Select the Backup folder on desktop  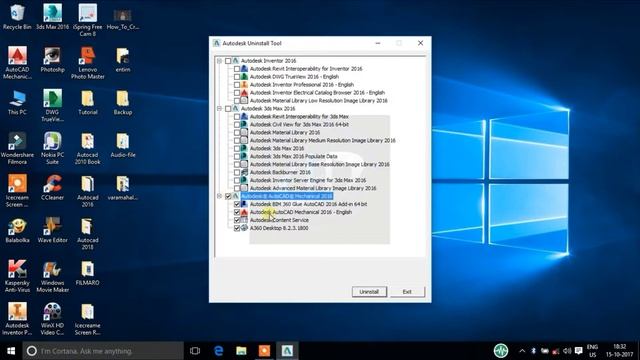(x=123, y=102)
